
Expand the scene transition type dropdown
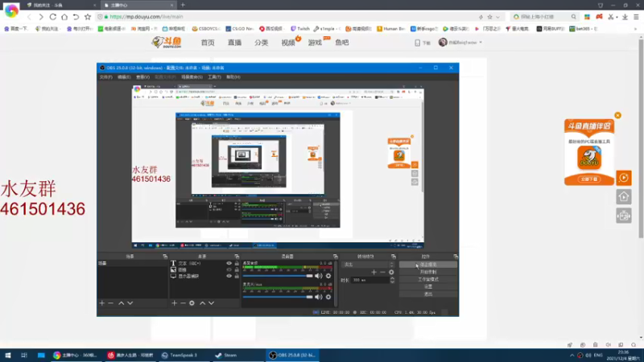click(393, 264)
